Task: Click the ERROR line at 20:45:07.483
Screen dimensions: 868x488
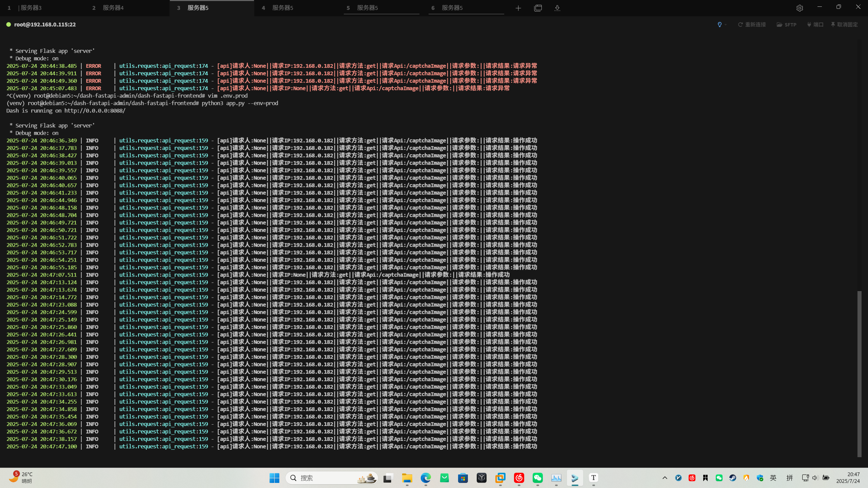Action: (x=258, y=88)
